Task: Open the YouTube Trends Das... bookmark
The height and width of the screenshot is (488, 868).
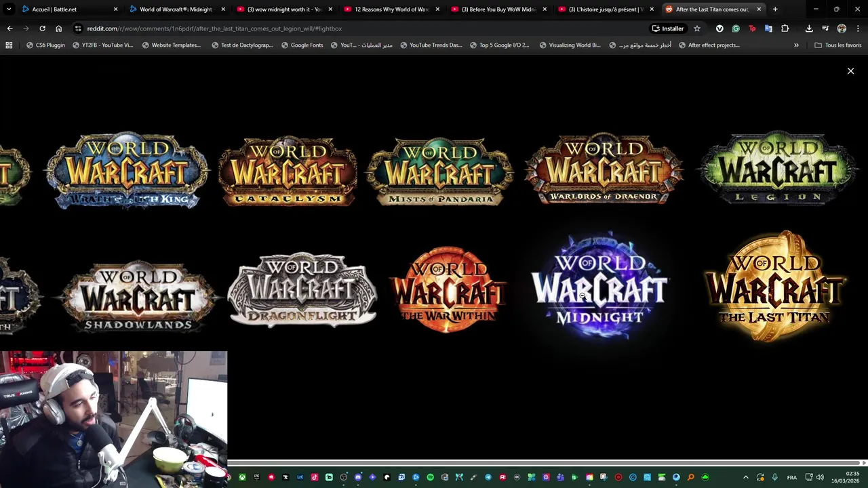Action: tap(431, 45)
